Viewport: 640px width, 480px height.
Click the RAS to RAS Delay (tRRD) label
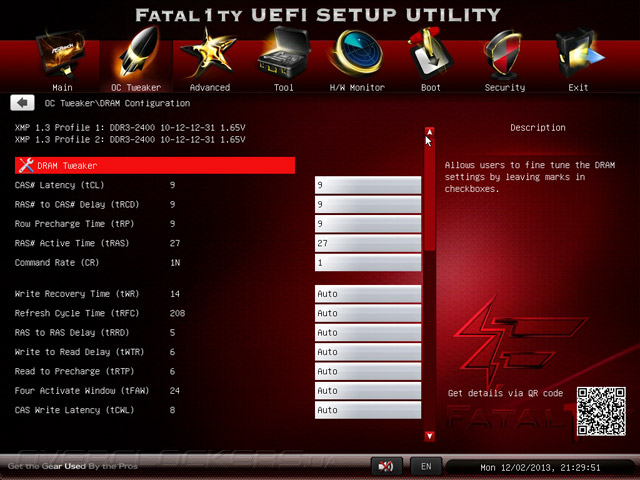72,332
